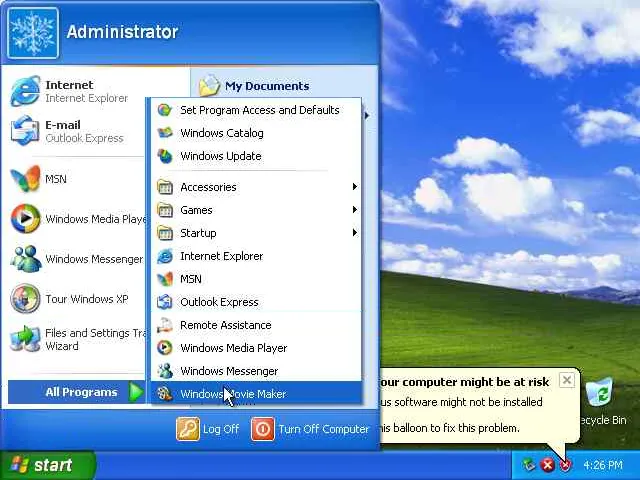Click the green All Programs arrow
Viewport: 640px width, 480px height.
(x=136, y=392)
